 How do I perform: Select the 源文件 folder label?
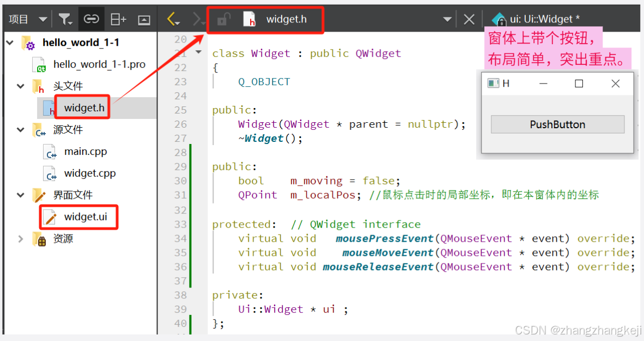point(68,129)
